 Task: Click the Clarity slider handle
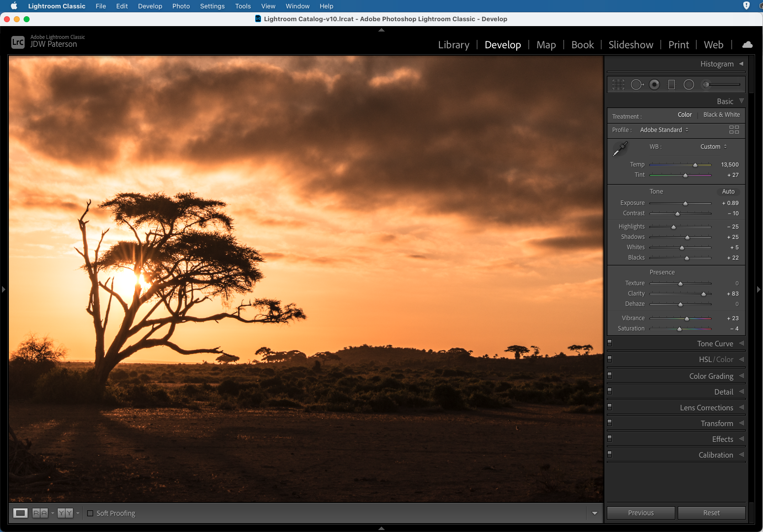pos(703,294)
